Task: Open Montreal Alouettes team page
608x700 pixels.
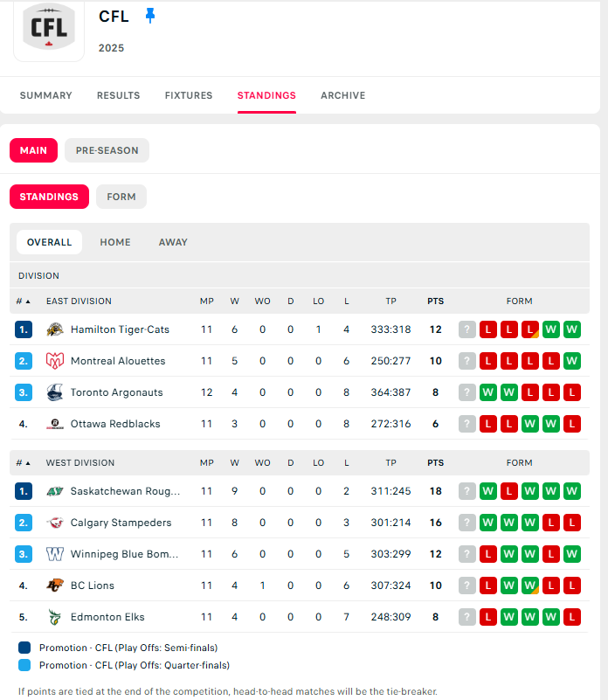Action: coord(118,361)
